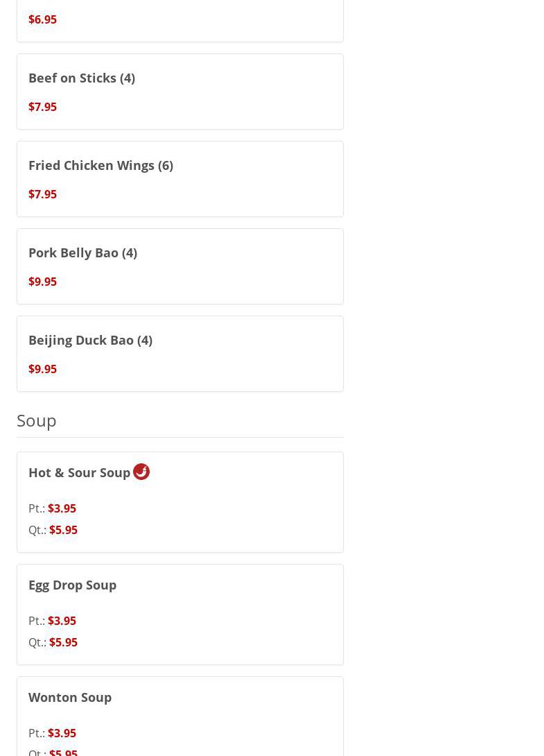The width and height of the screenshot is (544, 756).
Task: Click the $9.95 price under Beijing Duck Bao
Action: pos(42,369)
